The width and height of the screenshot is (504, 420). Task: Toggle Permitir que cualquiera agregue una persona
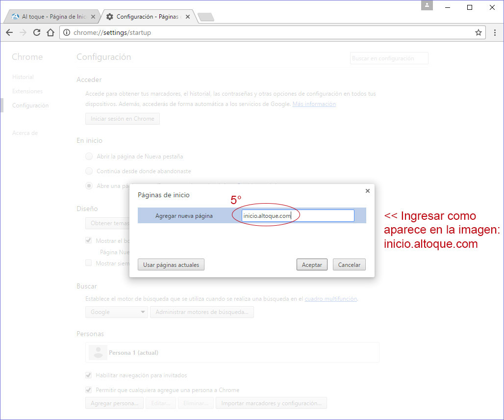coord(89,390)
